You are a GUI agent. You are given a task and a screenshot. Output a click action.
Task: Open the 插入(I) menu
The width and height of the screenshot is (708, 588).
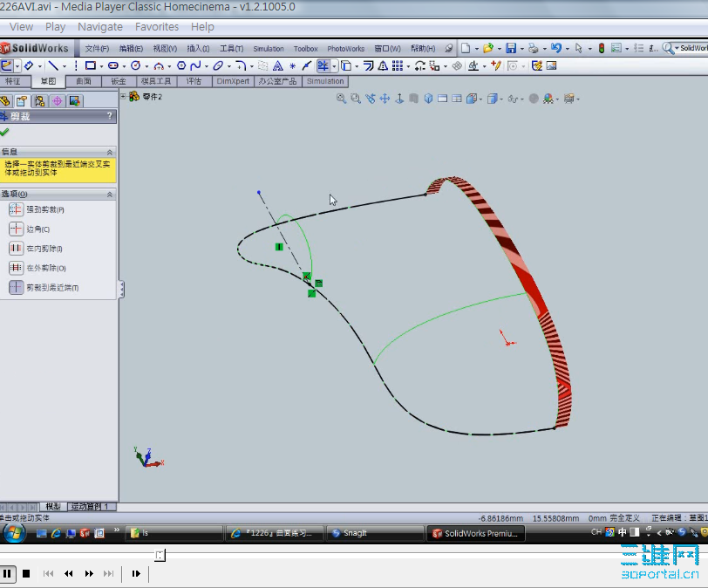198,48
